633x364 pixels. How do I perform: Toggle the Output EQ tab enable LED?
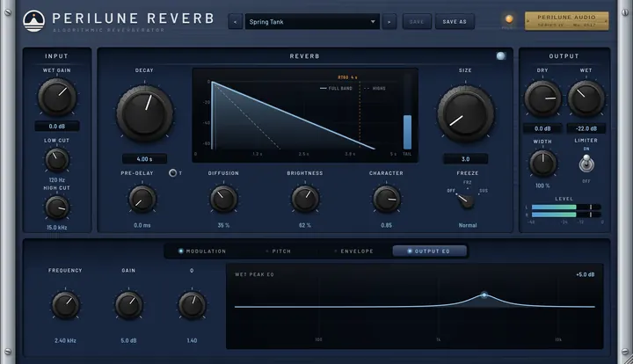[x=410, y=251]
